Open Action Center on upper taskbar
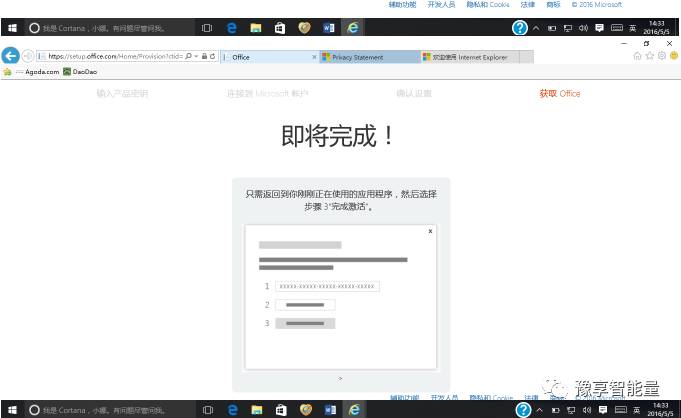Viewport: 681px width, 418px height. point(599,28)
